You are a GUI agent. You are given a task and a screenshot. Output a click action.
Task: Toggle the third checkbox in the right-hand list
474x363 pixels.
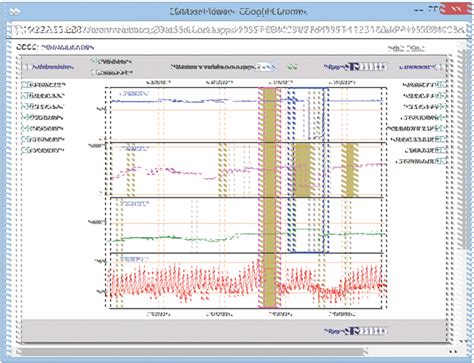[441, 107]
